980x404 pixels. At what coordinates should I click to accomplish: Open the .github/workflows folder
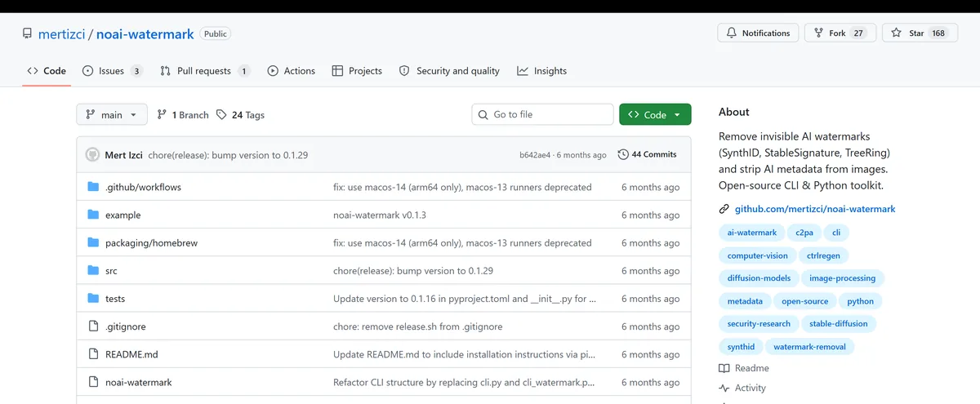tap(143, 187)
